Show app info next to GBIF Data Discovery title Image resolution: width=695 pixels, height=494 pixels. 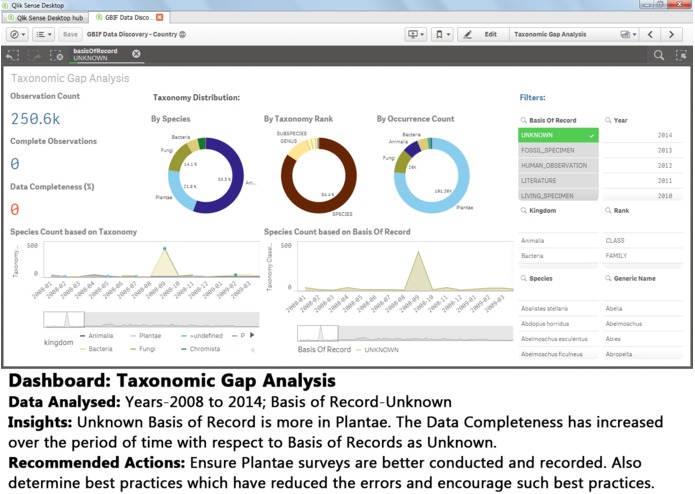pyautogui.click(x=182, y=35)
